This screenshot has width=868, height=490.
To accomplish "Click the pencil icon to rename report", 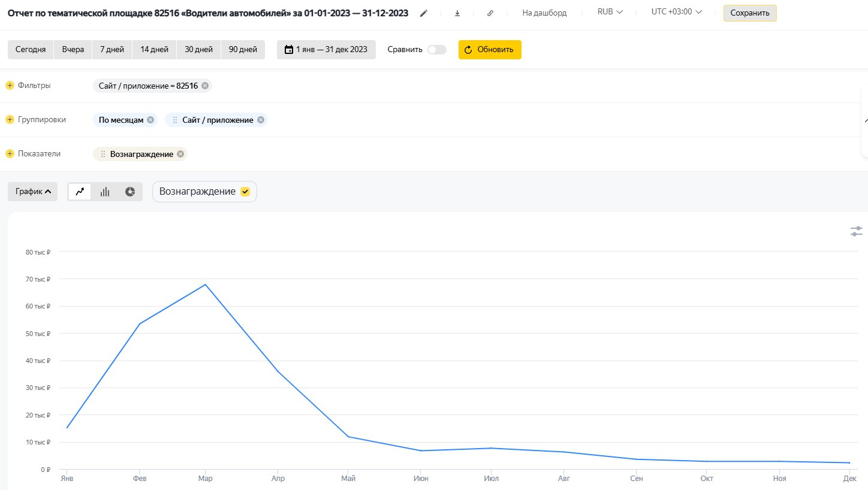I will pyautogui.click(x=424, y=13).
